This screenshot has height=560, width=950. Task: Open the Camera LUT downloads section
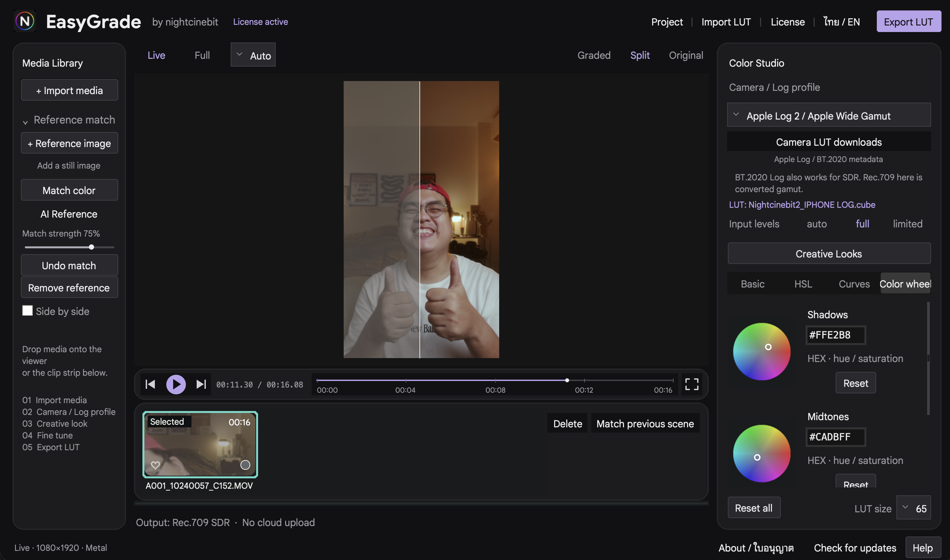click(x=828, y=141)
